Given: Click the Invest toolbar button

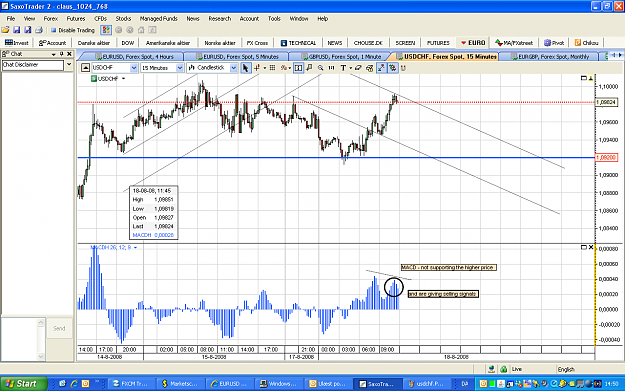Looking at the screenshot, I should click(17, 43).
